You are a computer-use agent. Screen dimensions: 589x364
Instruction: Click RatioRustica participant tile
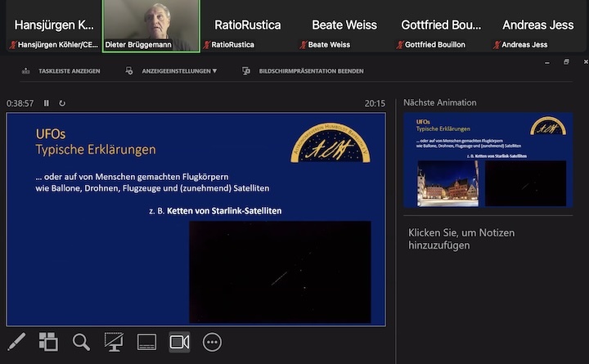pyautogui.click(x=247, y=25)
